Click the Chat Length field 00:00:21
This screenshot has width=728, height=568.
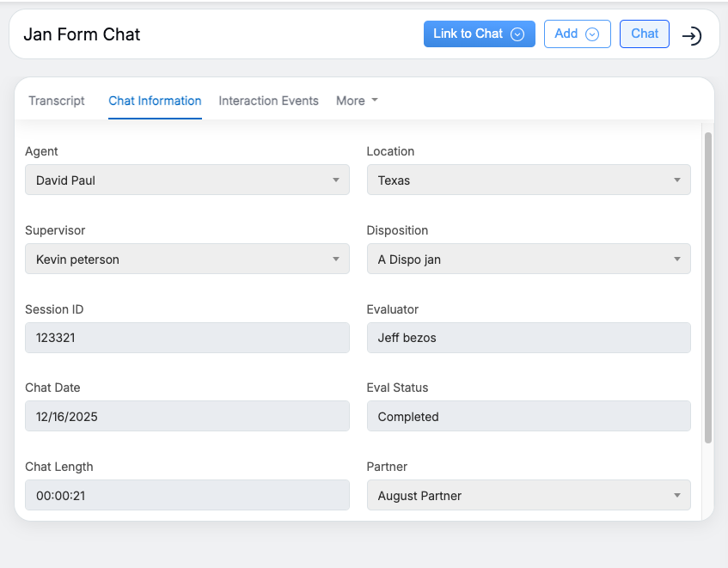[187, 496]
